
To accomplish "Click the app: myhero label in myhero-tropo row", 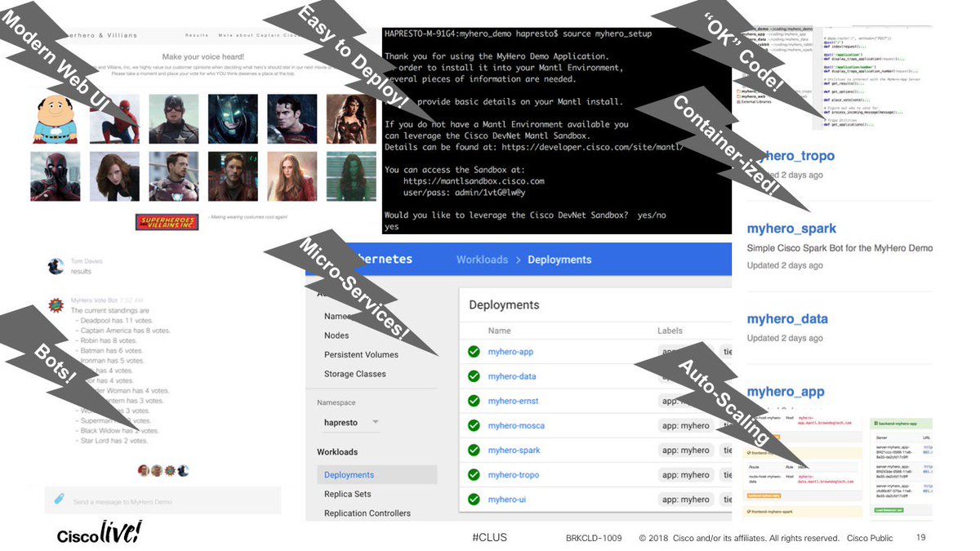I will 686,474.
